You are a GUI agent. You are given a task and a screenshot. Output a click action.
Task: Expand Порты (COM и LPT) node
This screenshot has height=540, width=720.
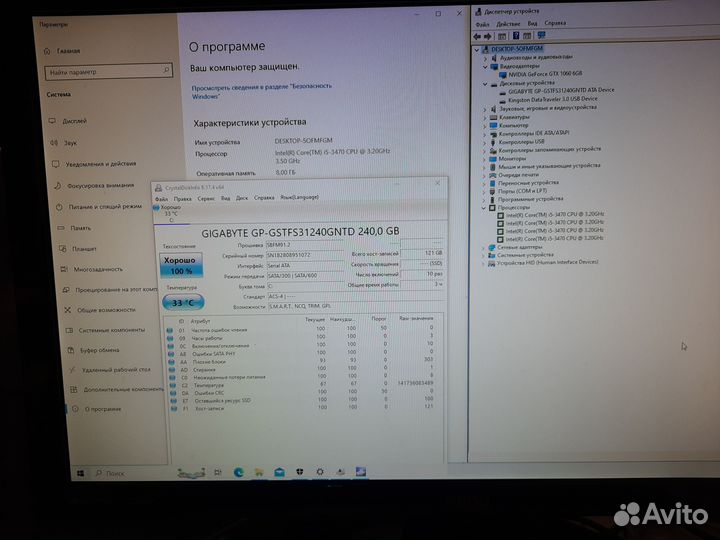click(484, 191)
